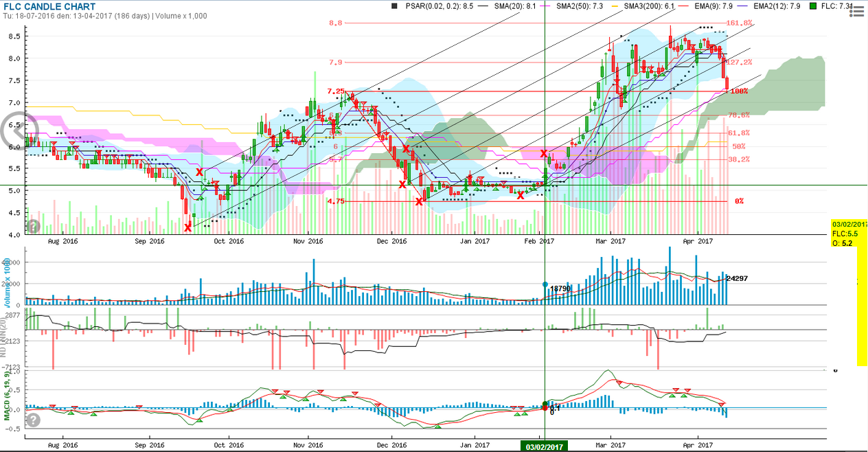The height and width of the screenshot is (452, 868).
Task: Click the yellow tooltip FLC:5.5 value
Action: (x=845, y=234)
